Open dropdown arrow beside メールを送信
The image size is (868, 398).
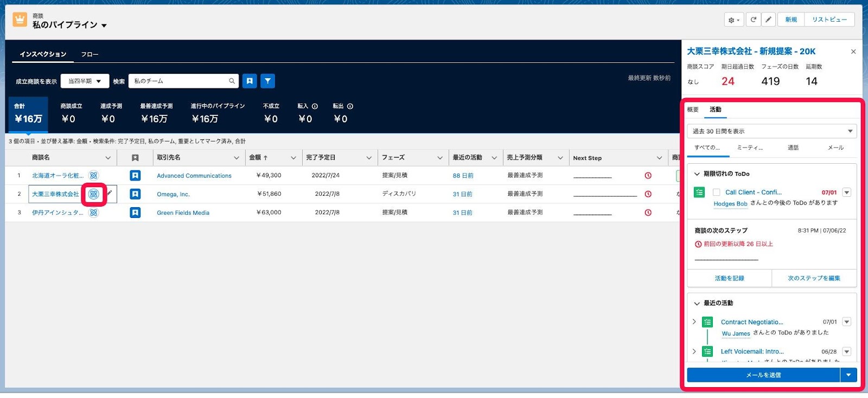(848, 375)
